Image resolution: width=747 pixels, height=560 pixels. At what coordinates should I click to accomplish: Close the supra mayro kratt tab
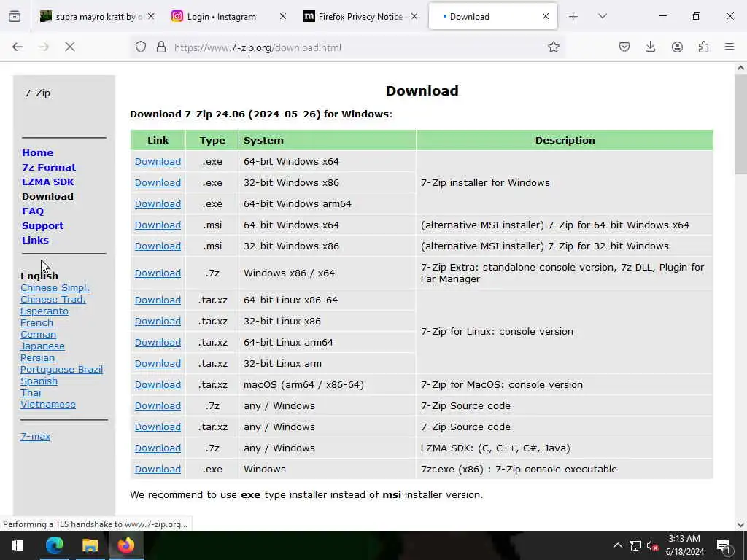coord(151,16)
